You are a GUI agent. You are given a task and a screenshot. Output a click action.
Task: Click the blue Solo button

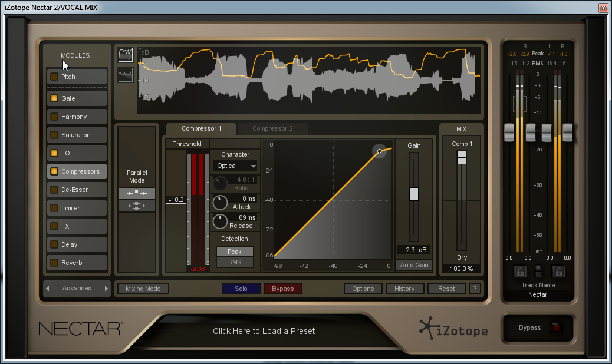241,289
